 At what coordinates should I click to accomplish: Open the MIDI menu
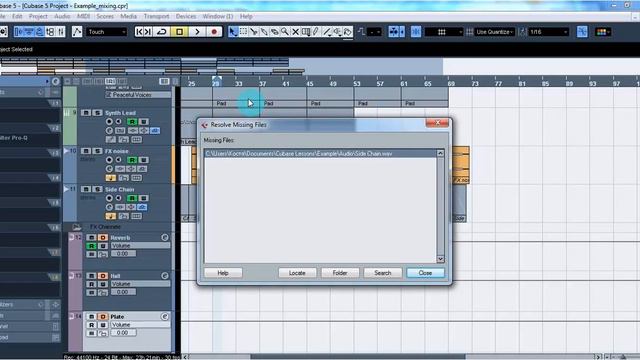[x=83, y=16]
